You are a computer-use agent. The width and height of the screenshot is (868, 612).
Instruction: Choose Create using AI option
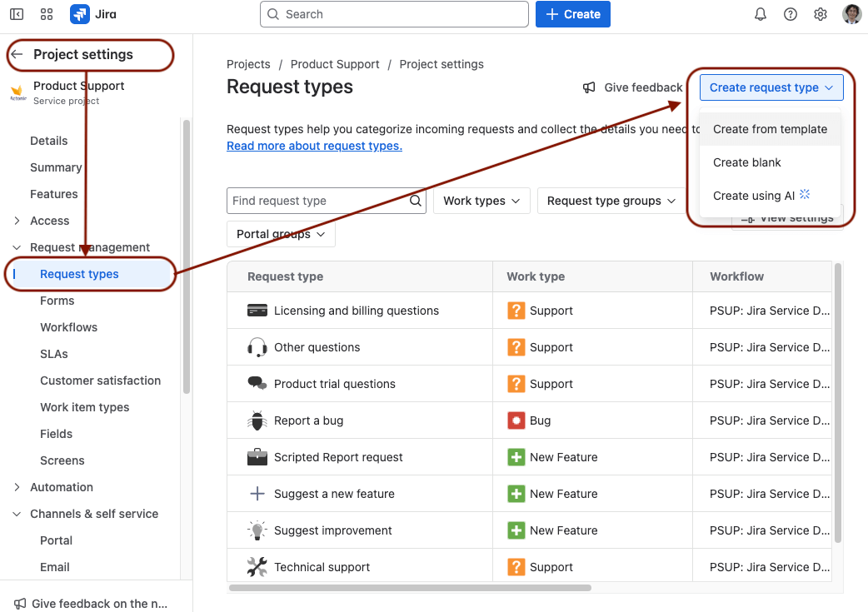click(x=770, y=196)
